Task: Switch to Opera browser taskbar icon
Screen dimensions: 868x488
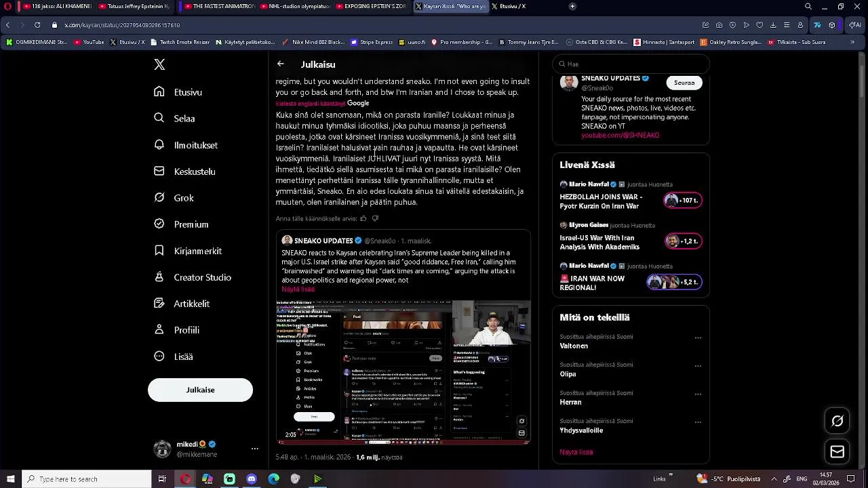Action: [185, 479]
